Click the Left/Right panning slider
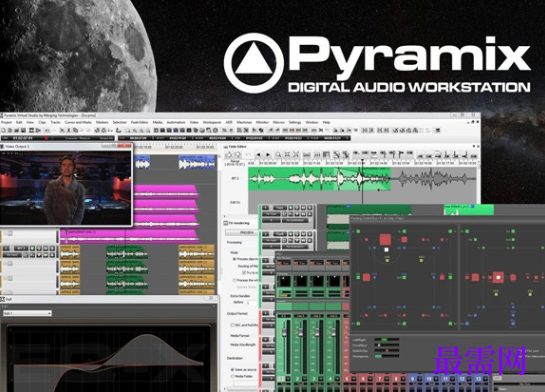Screen dimensions: 545x392 [x=387, y=340]
